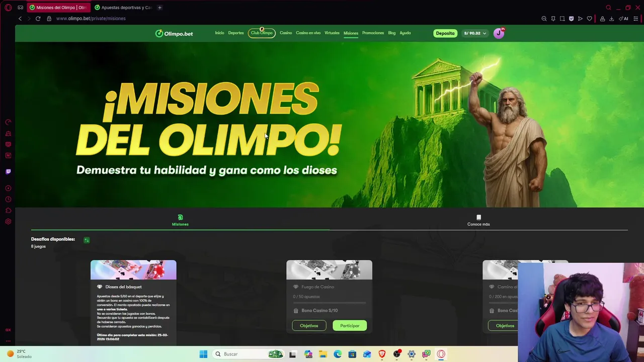Viewport: 644px width, 362px height.
Task: Open the Promociones menu item
Action: [373, 33]
